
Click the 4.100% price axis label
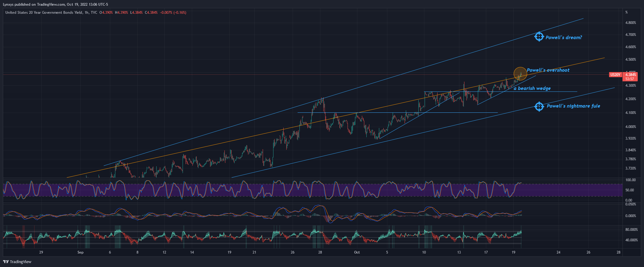coord(631,113)
